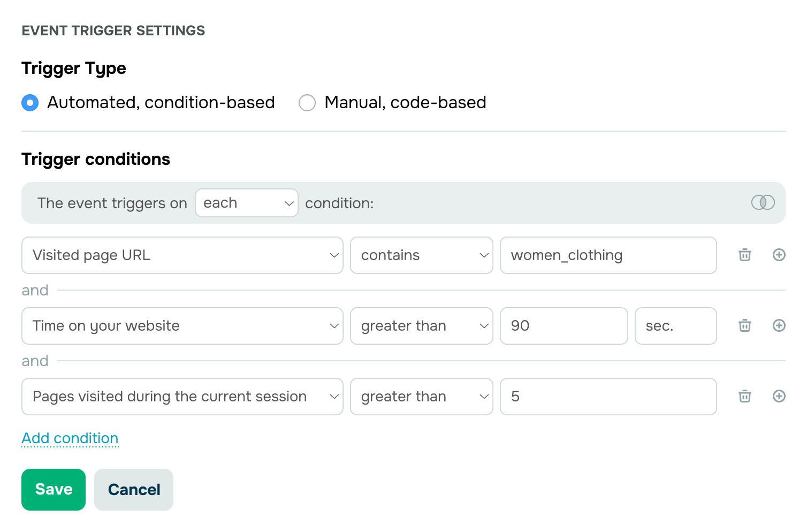Open the 'each' condition dropdown
Viewport: 807px width, 532px height.
click(247, 203)
